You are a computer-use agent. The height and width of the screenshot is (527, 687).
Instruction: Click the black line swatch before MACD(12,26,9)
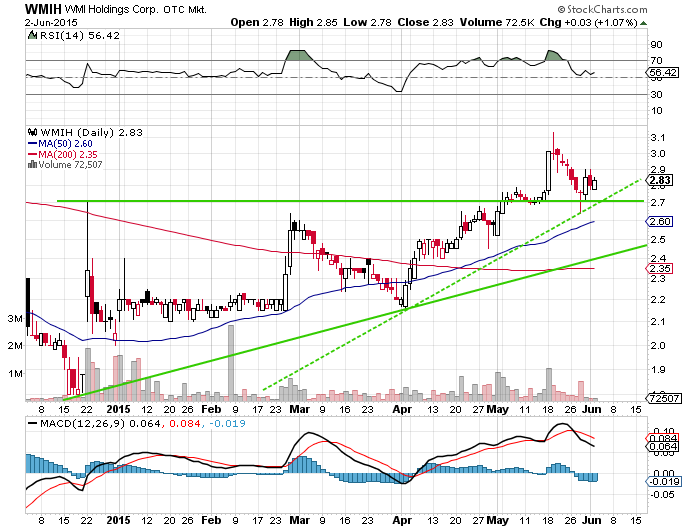point(32,424)
